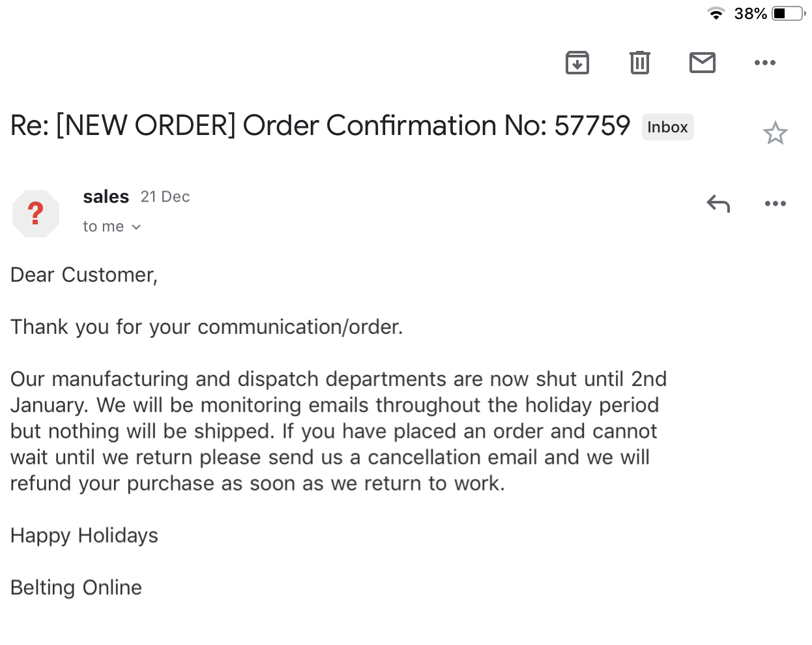
Task: Tap the '21 Dec' date of the message
Action: [166, 196]
